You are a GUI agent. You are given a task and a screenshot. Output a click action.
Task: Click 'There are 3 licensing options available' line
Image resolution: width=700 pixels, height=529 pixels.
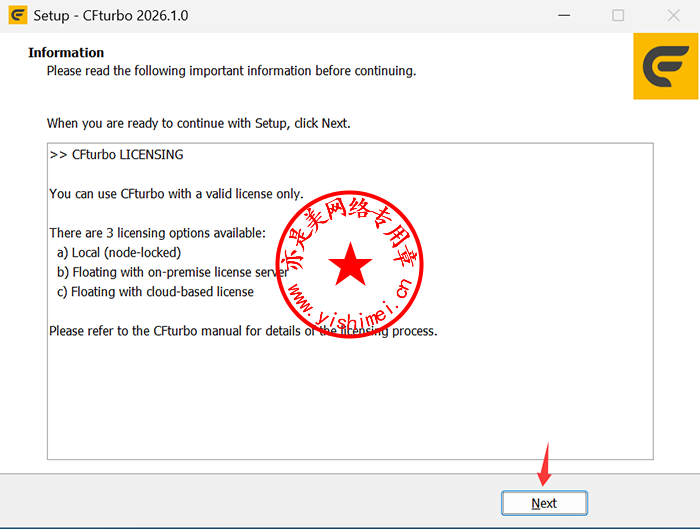click(x=157, y=233)
